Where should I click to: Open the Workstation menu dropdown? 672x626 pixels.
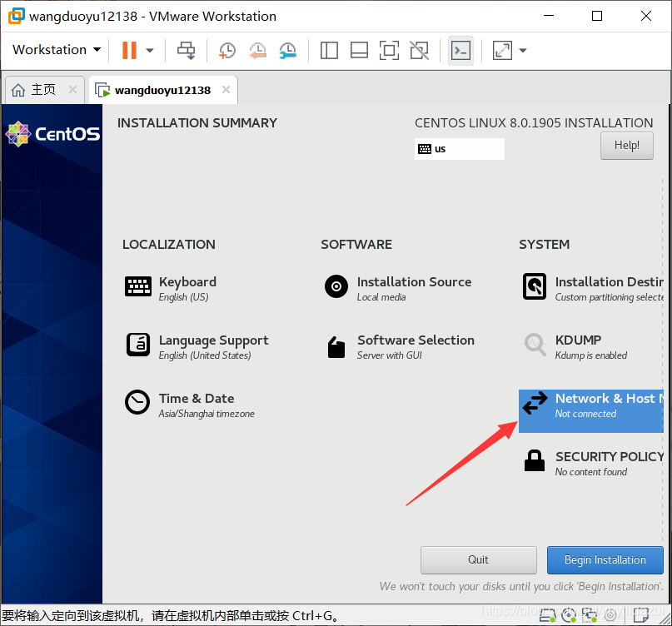coord(57,50)
